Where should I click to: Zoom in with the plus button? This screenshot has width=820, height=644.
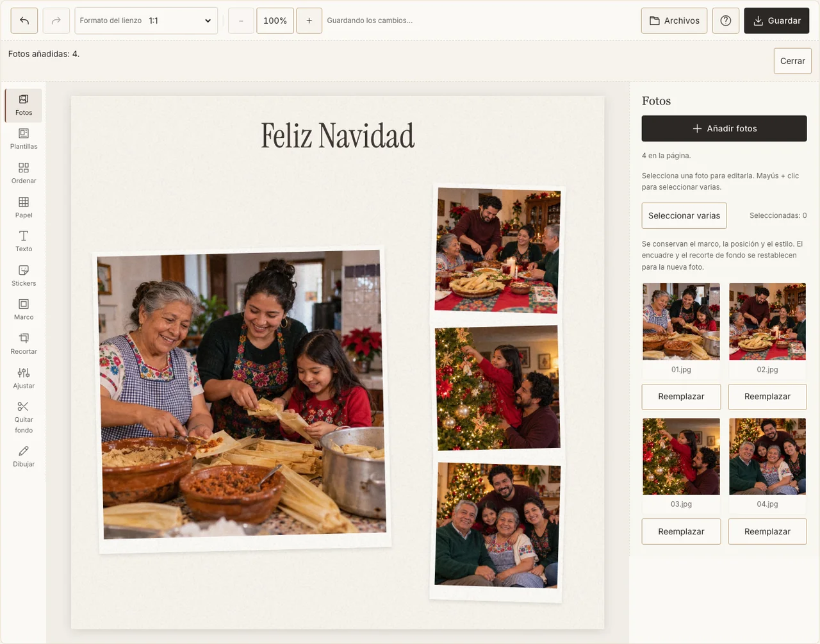(309, 21)
